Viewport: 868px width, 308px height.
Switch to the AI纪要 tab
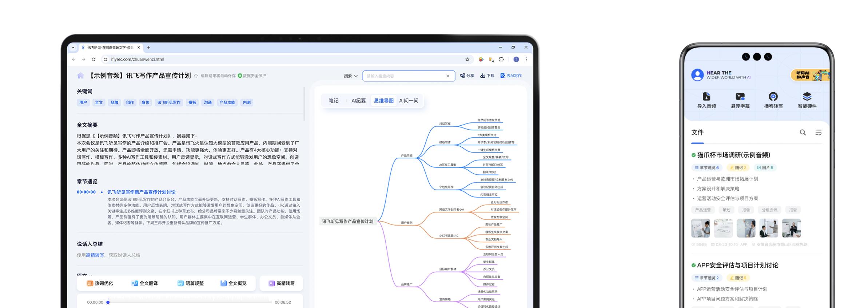(x=358, y=101)
